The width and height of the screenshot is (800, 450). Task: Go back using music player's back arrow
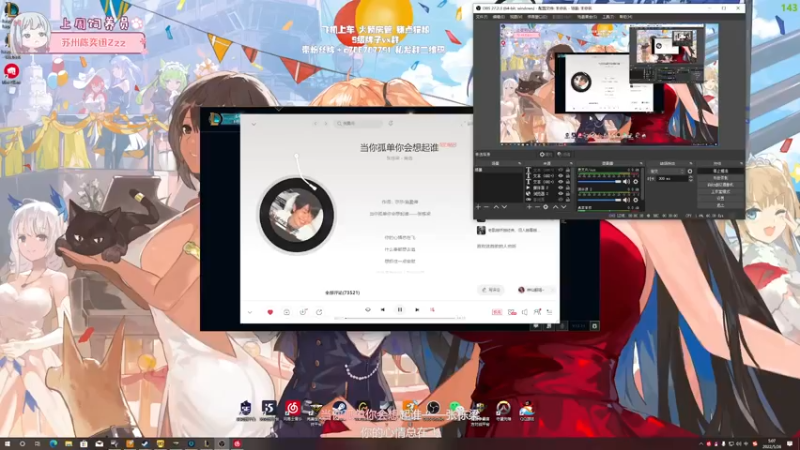coord(315,123)
